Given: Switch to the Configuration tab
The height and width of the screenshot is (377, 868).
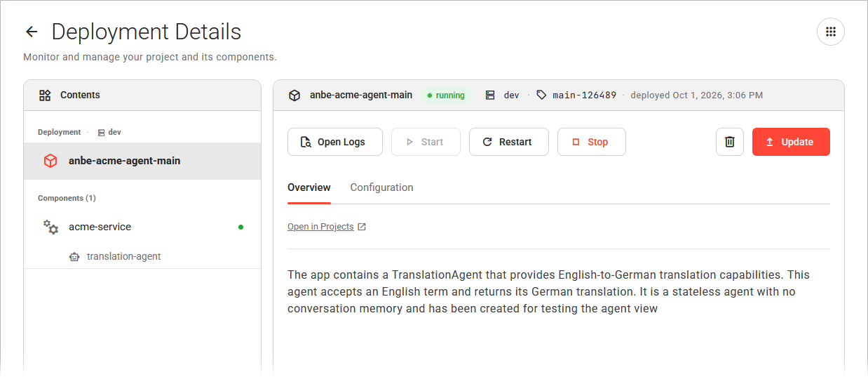Looking at the screenshot, I should pos(381,187).
